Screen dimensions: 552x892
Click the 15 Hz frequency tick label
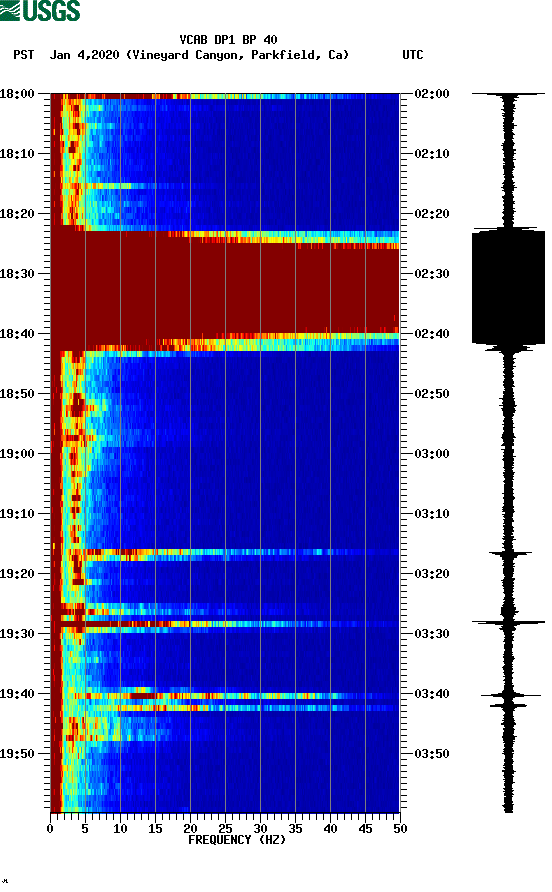(155, 829)
